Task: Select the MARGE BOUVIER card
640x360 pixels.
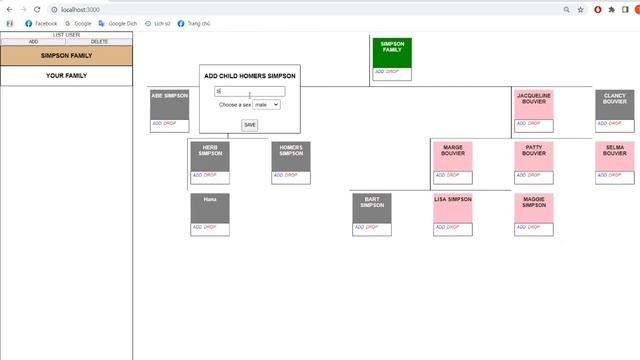Action: coord(453,156)
